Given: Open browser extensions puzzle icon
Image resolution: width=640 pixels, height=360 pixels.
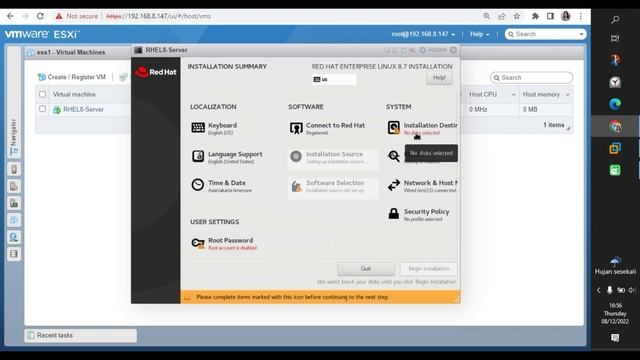Looking at the screenshot, I should [535, 16].
